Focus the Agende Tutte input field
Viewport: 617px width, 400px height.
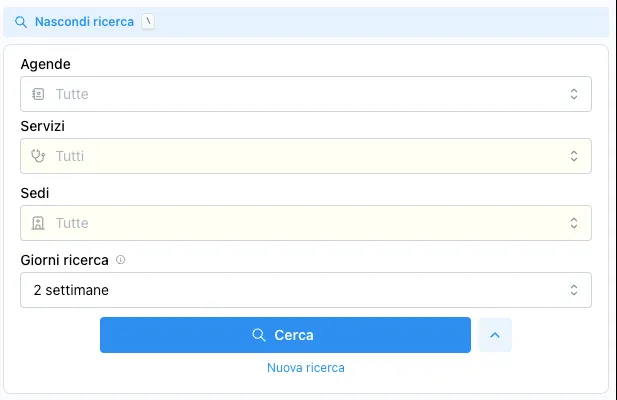300,94
